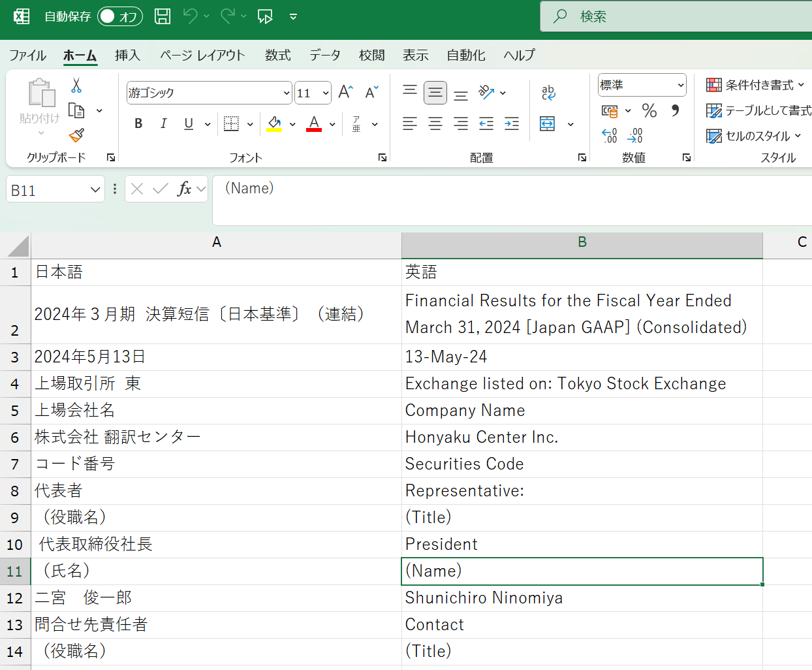Click the Redo arrow icon
Image resolution: width=812 pixels, height=670 pixels.
click(x=228, y=16)
